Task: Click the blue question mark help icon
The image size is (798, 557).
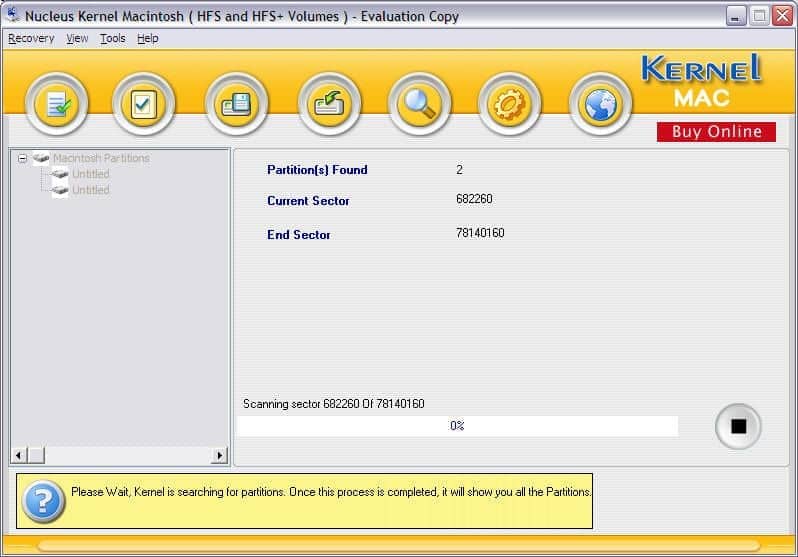Action: pos(44,502)
